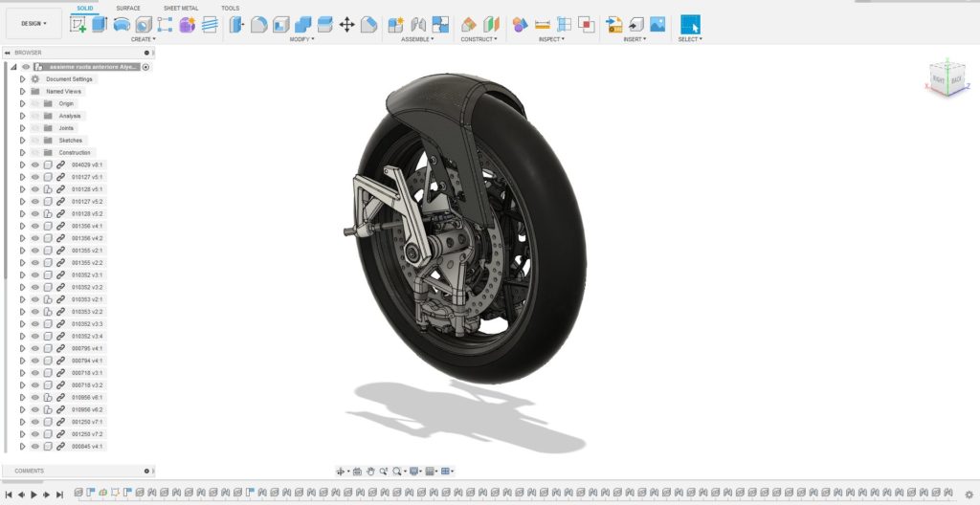Select the Joint tool in Assemble

pyautogui.click(x=418, y=24)
